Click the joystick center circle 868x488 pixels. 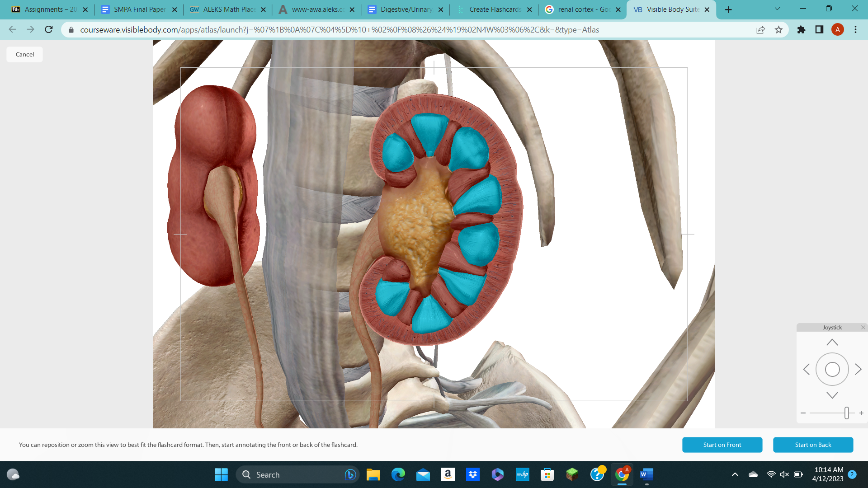tap(832, 369)
